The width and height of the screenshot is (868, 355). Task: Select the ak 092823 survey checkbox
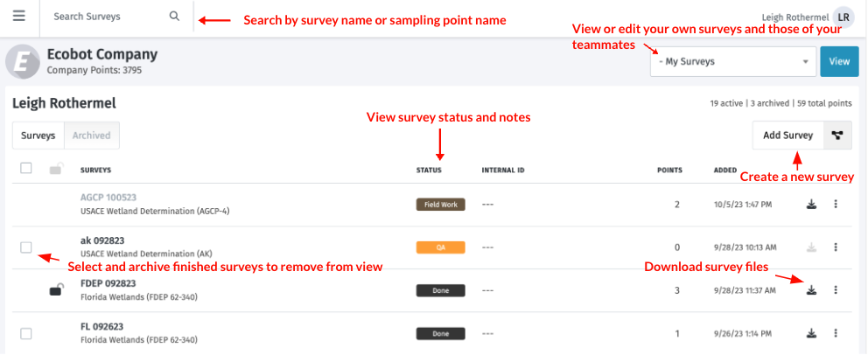point(26,247)
